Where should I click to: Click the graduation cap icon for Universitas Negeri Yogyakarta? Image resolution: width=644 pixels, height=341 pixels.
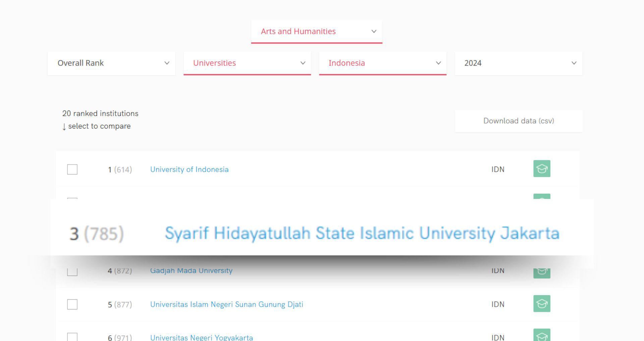[x=542, y=335]
